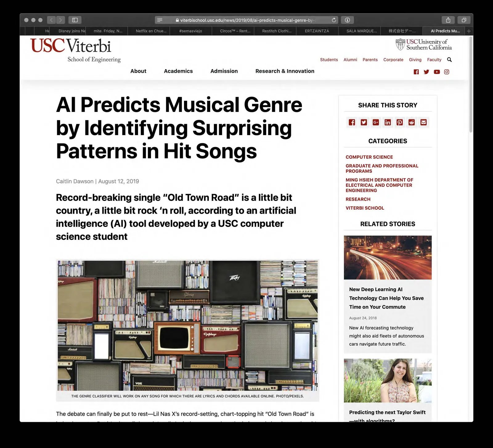The height and width of the screenshot is (448, 493).
Task: Open the COMPUTER SCIENCE category
Action: click(369, 157)
